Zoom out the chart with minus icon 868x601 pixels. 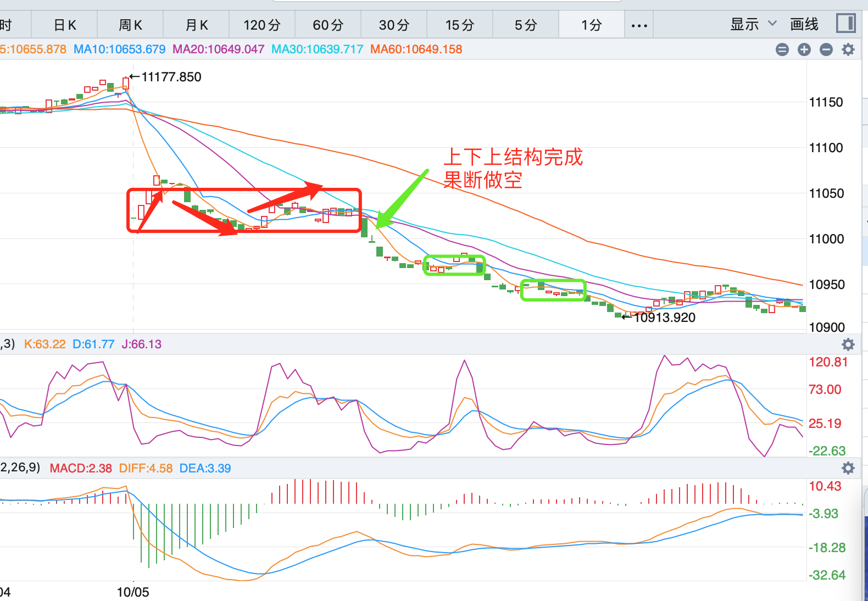pos(826,49)
